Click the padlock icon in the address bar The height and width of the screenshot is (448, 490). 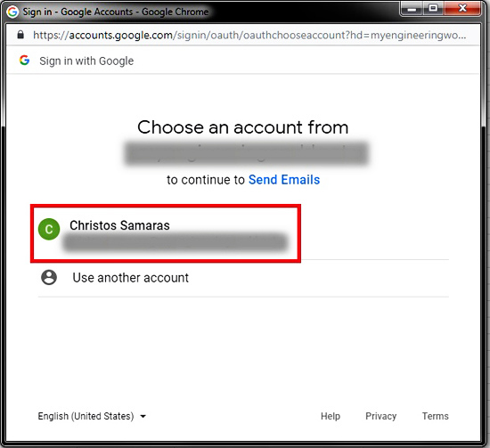click(x=20, y=35)
